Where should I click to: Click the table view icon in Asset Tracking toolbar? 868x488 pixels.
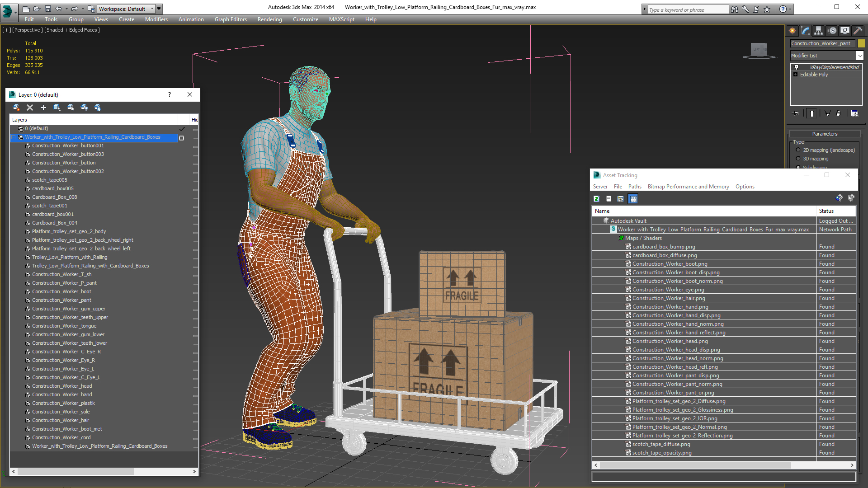[633, 199]
